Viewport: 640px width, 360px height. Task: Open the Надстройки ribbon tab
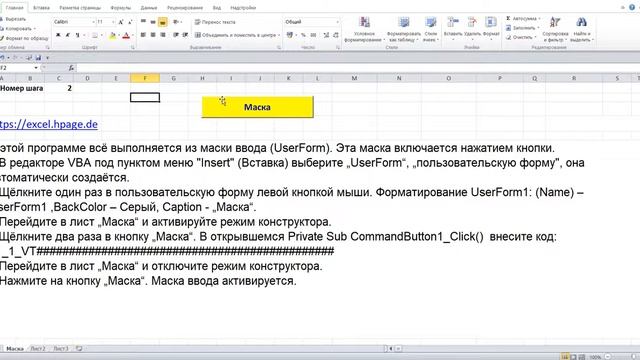[243, 8]
